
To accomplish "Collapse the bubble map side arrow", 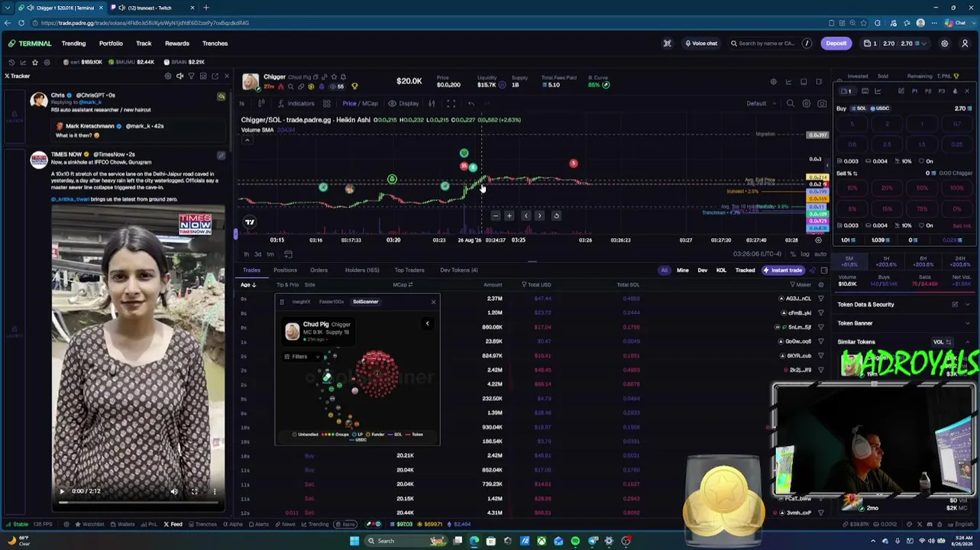I will click(x=427, y=323).
